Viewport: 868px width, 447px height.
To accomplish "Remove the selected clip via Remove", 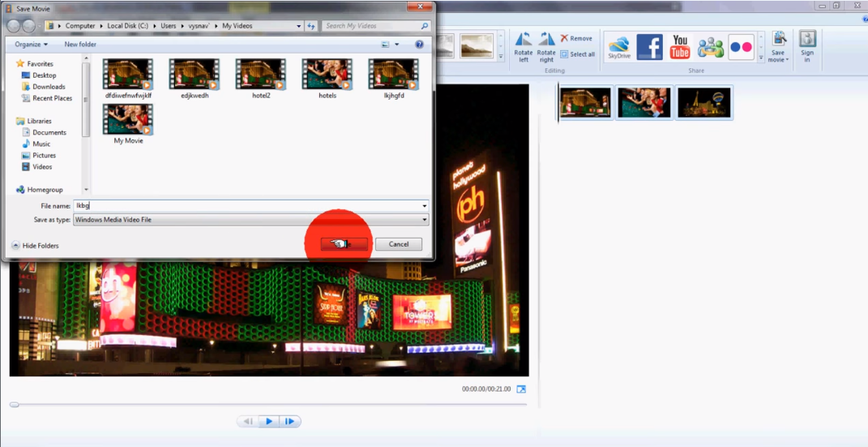I will point(575,38).
